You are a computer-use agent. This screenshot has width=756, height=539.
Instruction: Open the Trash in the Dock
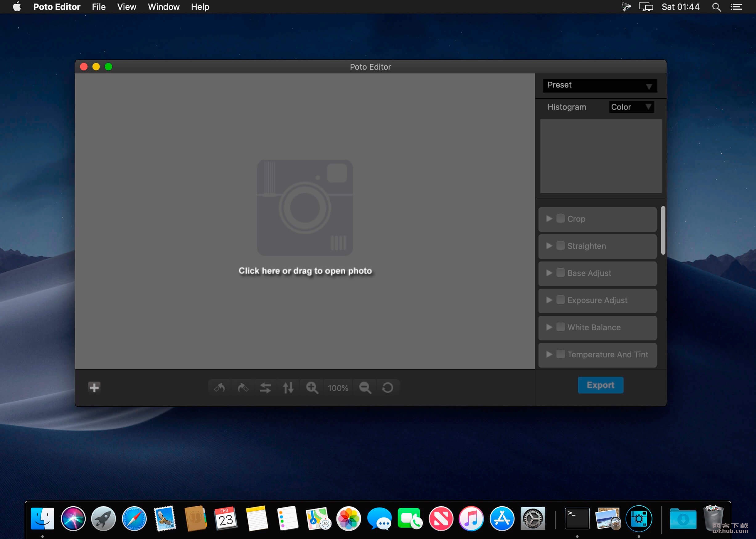click(x=713, y=519)
